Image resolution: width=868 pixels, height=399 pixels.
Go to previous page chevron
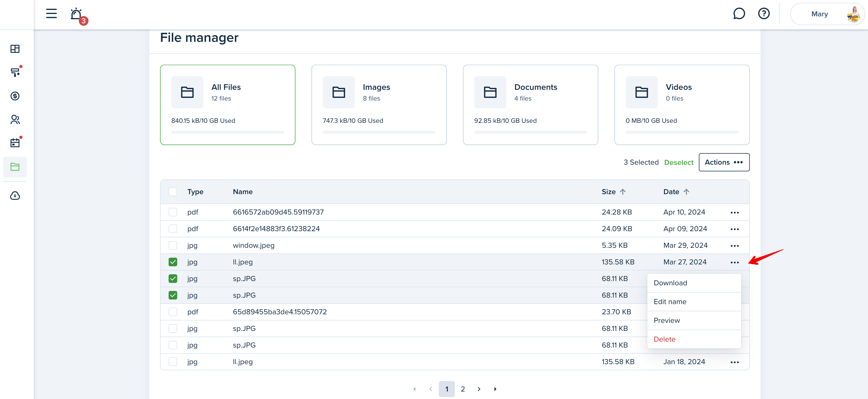click(431, 389)
